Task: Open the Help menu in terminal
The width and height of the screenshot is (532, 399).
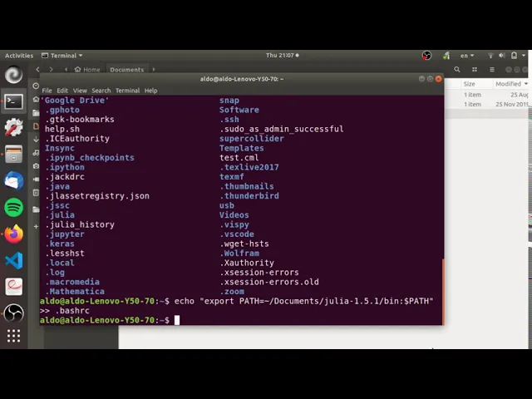Action: [x=150, y=91]
